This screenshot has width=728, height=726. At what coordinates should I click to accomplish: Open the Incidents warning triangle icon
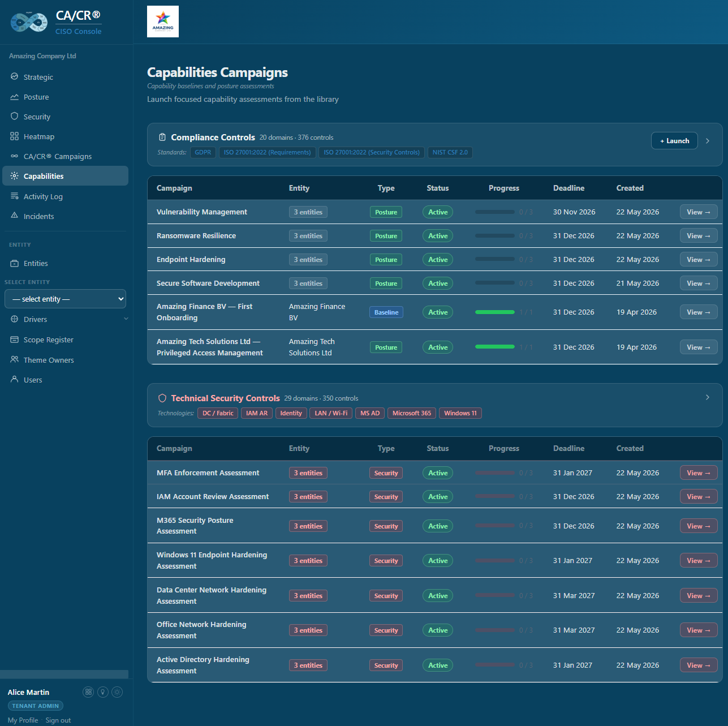15,216
